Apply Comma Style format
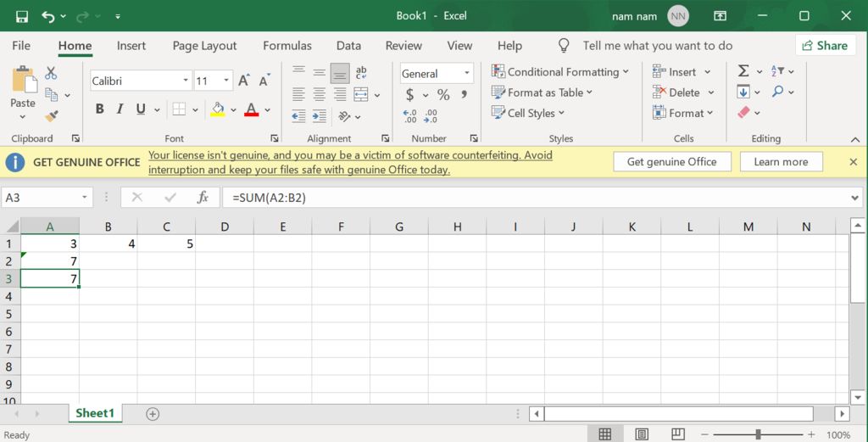 (x=464, y=94)
